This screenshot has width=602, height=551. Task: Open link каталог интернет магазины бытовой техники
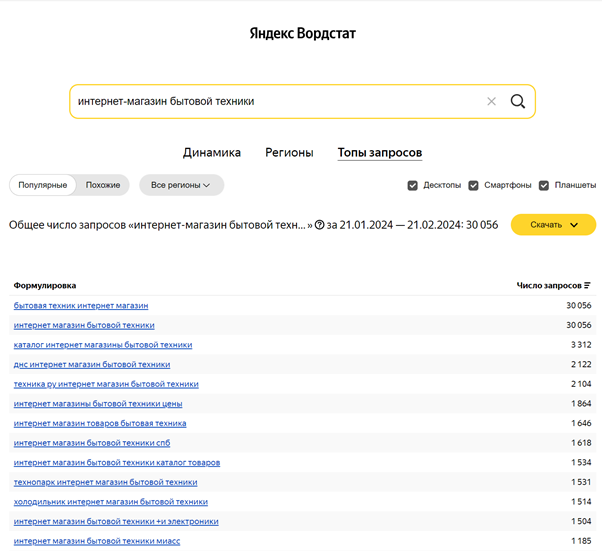(103, 345)
